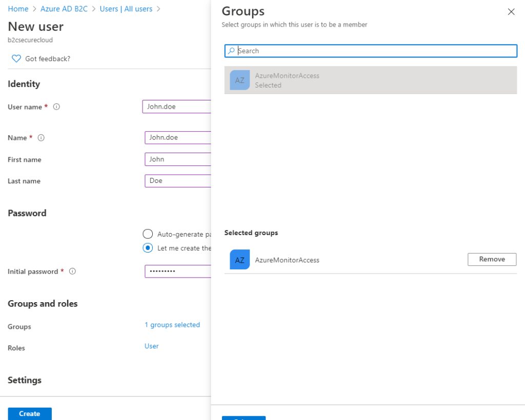Click the Create button
The width and height of the screenshot is (525, 420).
point(29,413)
